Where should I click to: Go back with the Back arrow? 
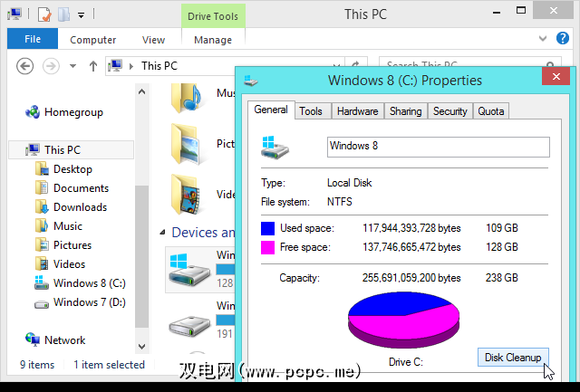(24, 66)
